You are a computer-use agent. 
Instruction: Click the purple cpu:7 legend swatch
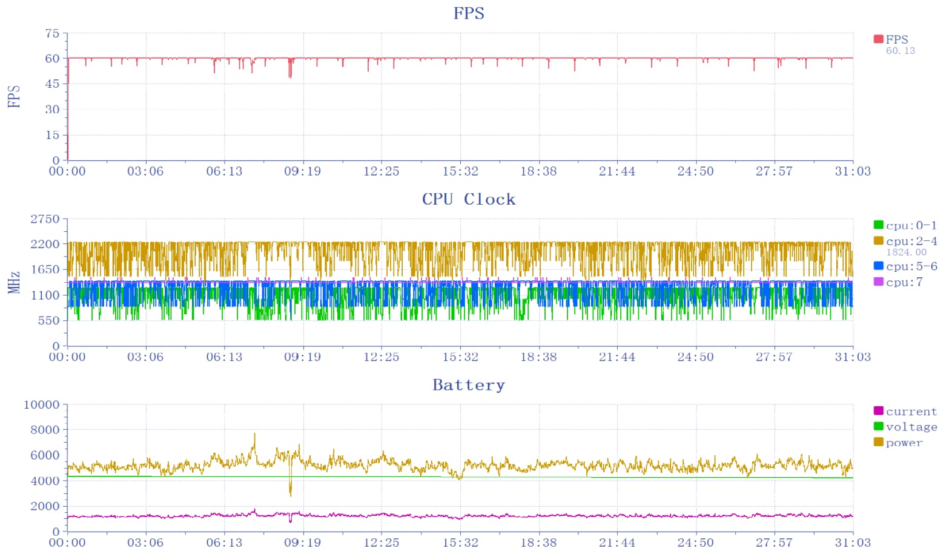[878, 282]
